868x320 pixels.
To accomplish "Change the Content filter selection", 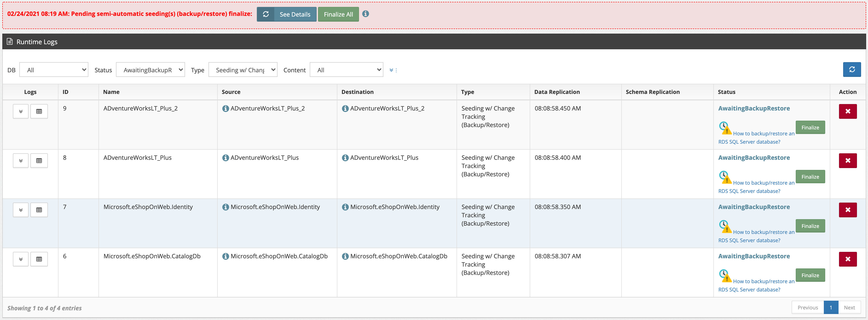I will click(346, 70).
